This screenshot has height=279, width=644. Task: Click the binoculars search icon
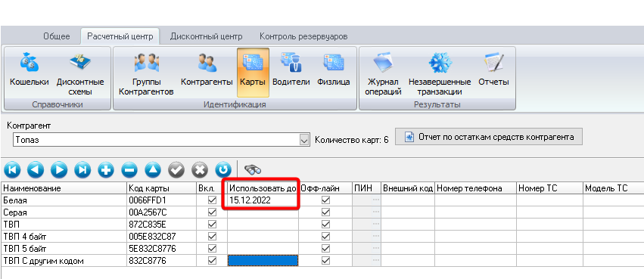point(253,169)
